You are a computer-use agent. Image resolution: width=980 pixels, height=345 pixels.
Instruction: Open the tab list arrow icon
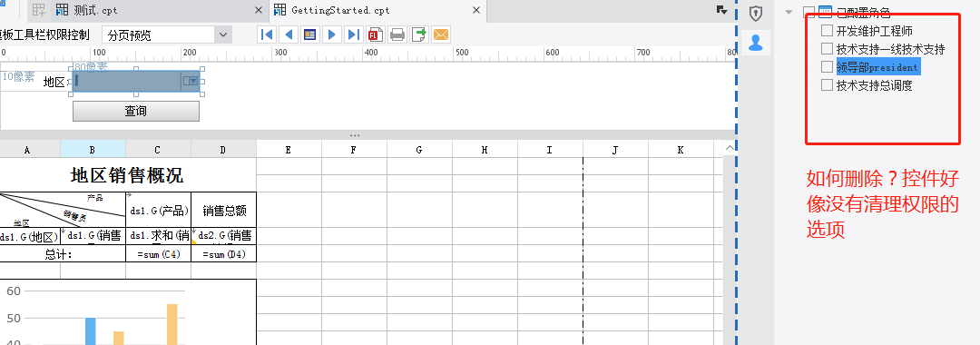click(721, 10)
